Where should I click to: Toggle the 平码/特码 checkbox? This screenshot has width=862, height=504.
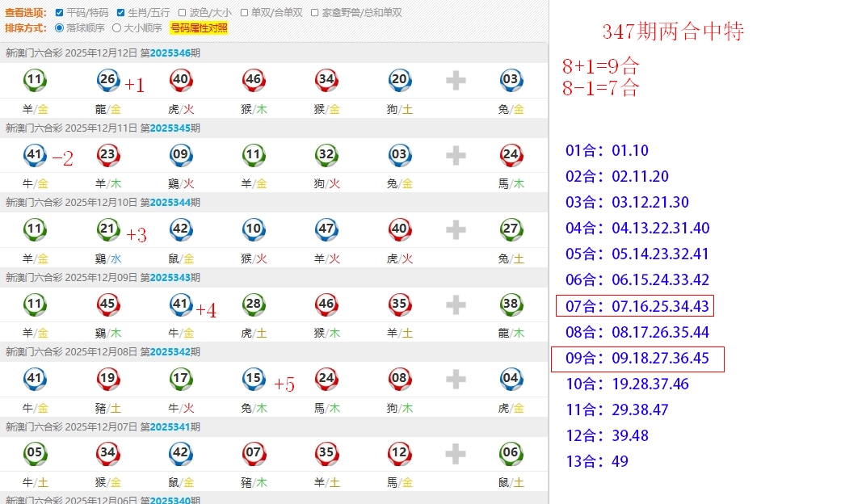60,13
